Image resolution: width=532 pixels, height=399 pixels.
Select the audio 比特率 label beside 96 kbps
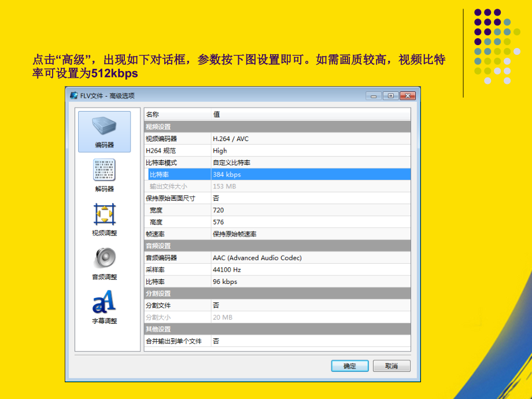[x=156, y=282]
